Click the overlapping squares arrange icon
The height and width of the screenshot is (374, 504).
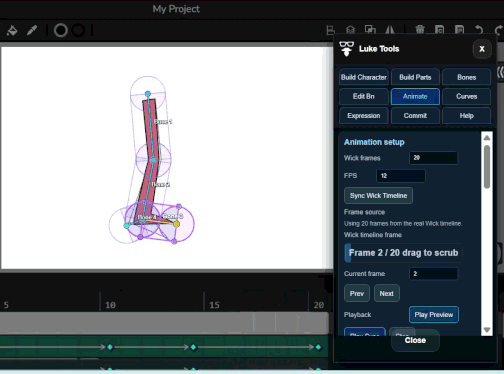coord(370,30)
